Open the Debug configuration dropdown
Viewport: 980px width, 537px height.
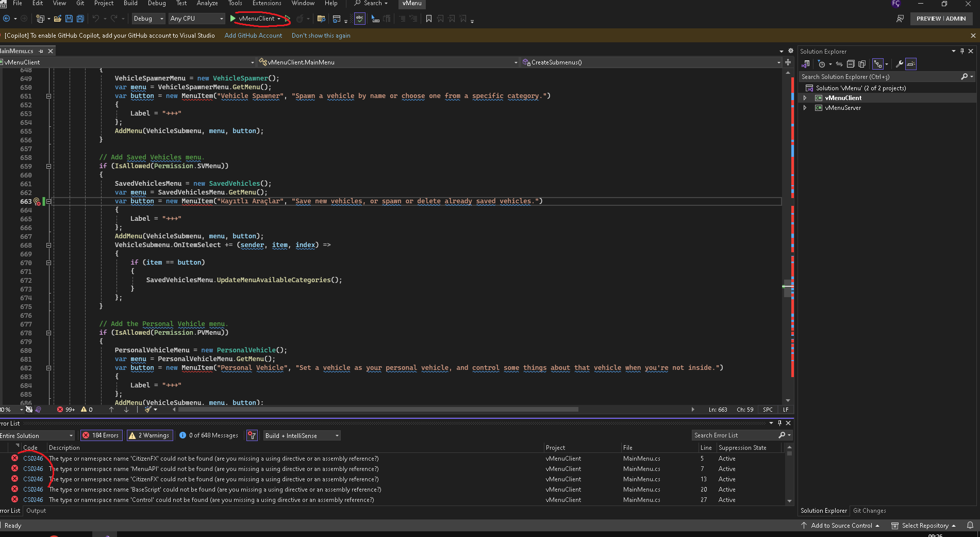click(148, 19)
